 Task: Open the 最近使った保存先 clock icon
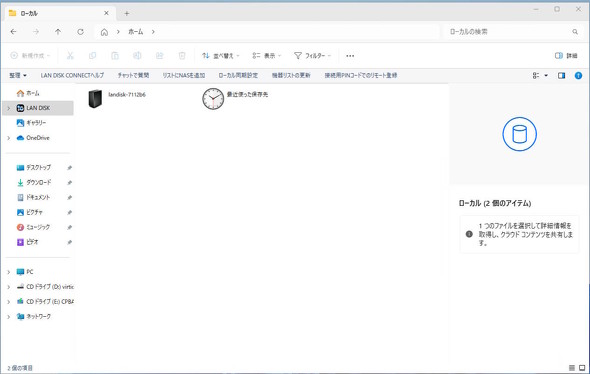213,99
